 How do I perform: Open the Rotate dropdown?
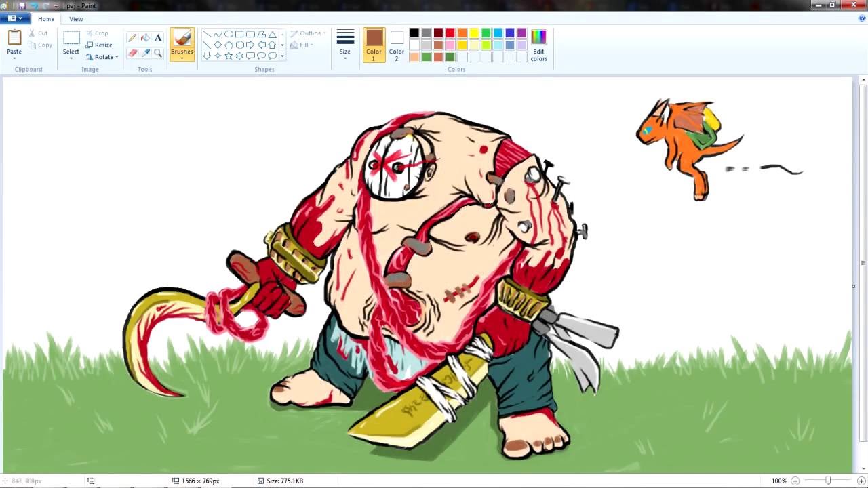(102, 57)
